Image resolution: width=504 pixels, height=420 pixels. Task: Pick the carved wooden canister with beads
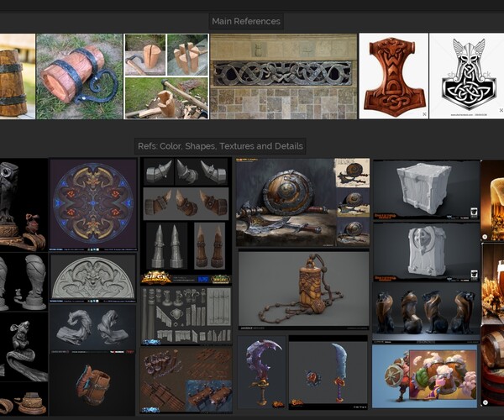304,291
